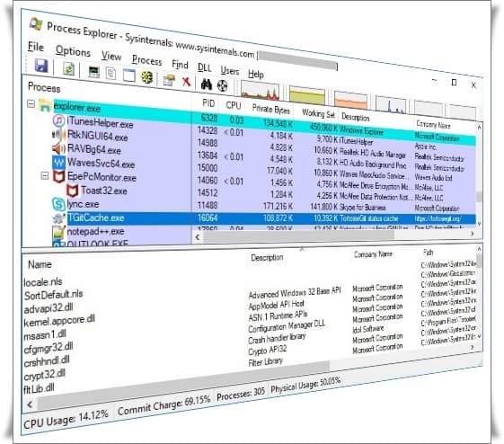Open the Options menu

pos(73,51)
